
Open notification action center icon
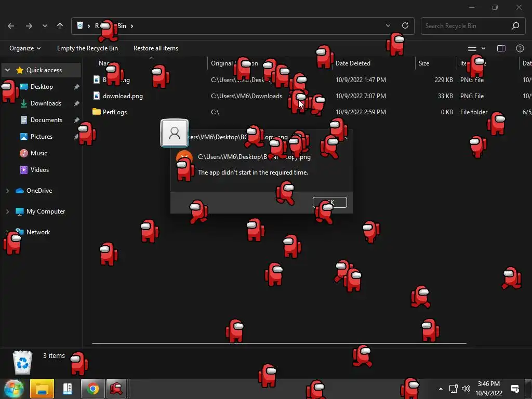(x=515, y=389)
